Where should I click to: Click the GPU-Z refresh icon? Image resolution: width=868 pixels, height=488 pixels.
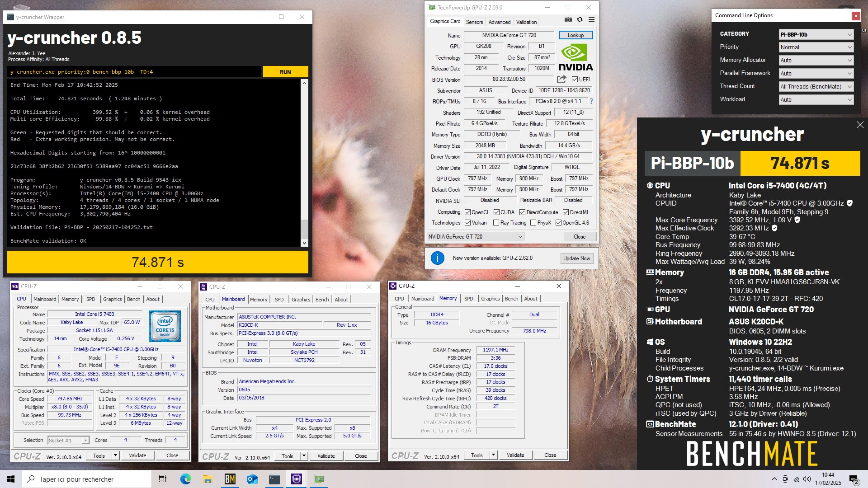pyautogui.click(x=580, y=20)
